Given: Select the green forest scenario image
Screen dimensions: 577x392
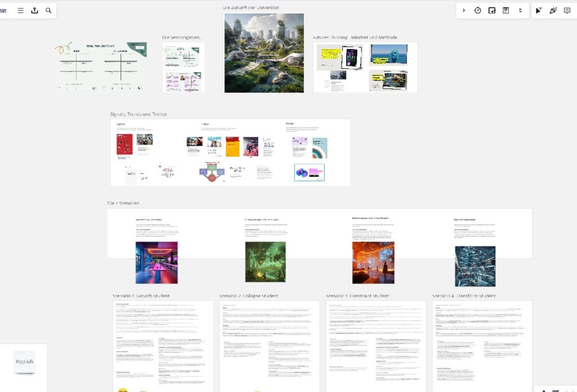Looking at the screenshot, I should (x=265, y=262).
